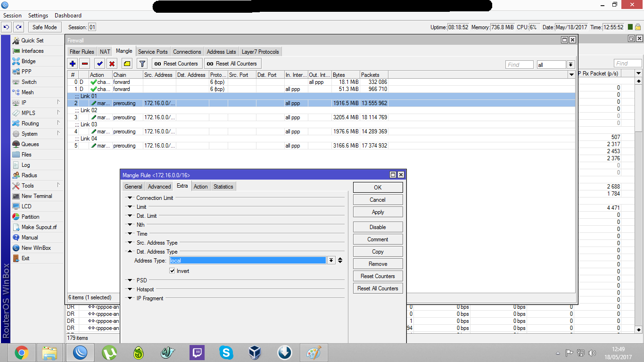Open Quick Set in the sidebar
644x362 pixels.
pyautogui.click(x=33, y=41)
